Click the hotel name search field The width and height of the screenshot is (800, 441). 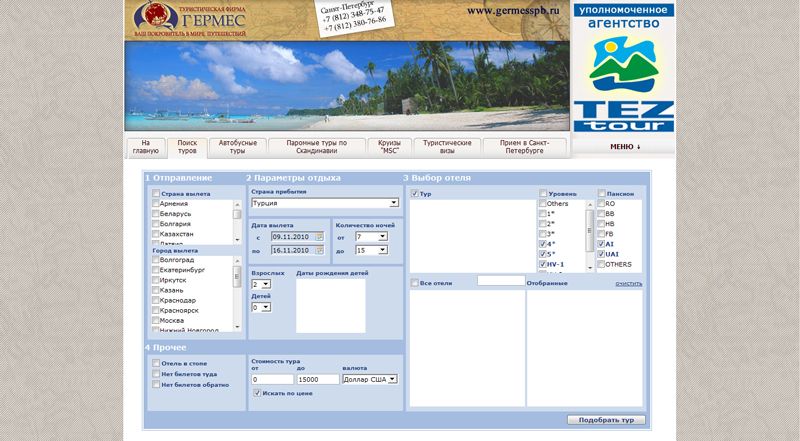point(501,280)
